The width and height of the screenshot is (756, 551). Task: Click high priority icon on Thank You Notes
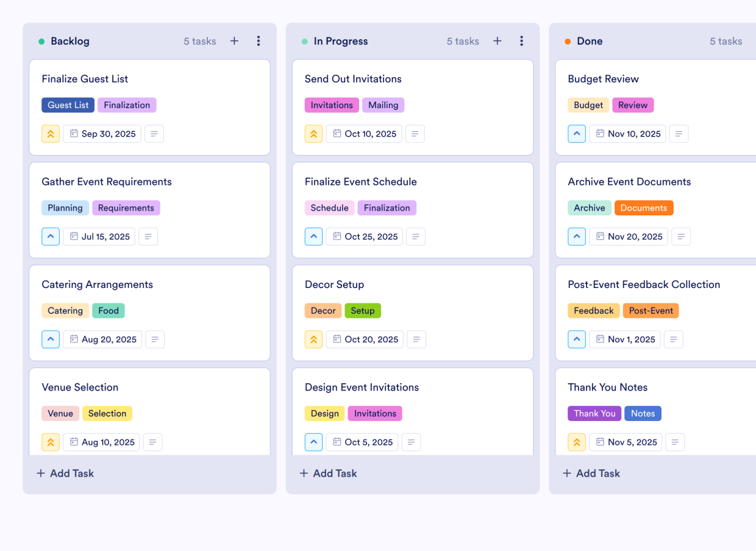pos(577,442)
